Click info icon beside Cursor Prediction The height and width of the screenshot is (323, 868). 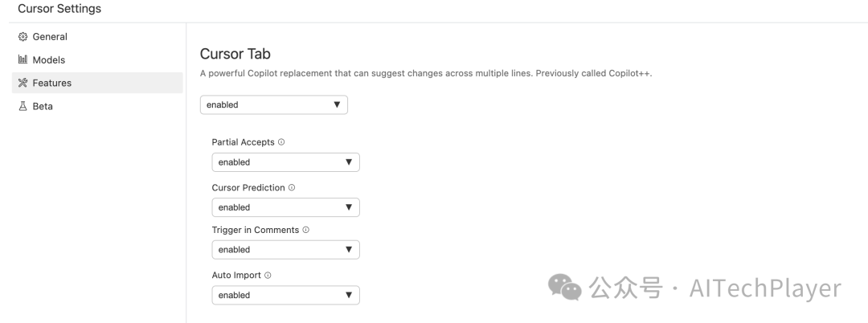tap(292, 188)
